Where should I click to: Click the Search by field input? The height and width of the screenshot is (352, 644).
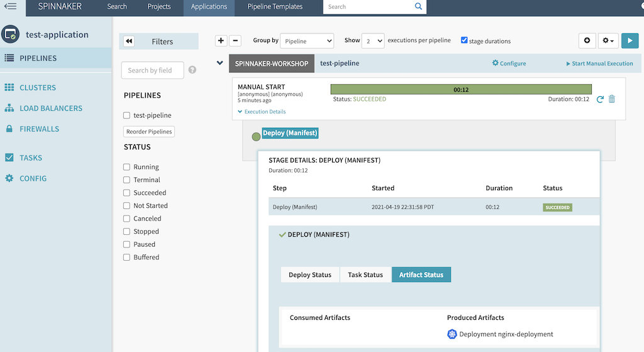[152, 71]
